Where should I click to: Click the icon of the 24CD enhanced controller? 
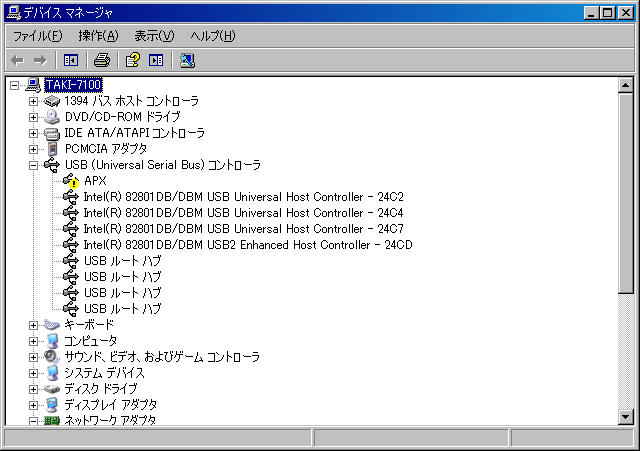pos(71,245)
